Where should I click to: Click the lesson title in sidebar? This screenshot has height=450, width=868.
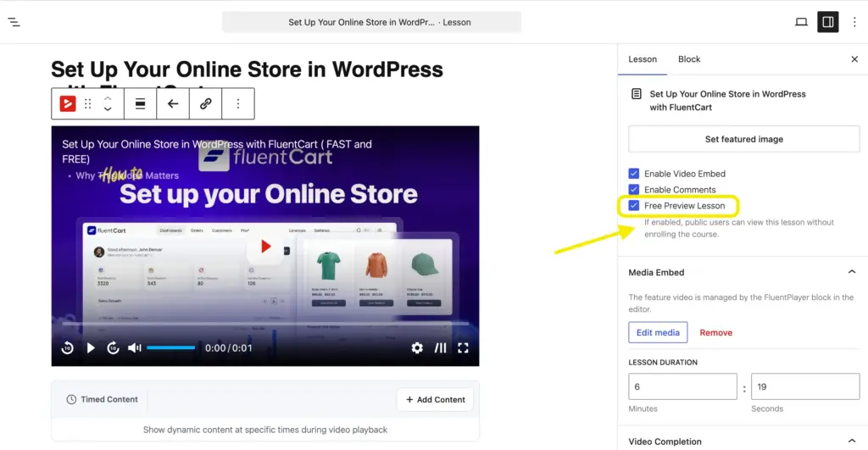click(727, 101)
